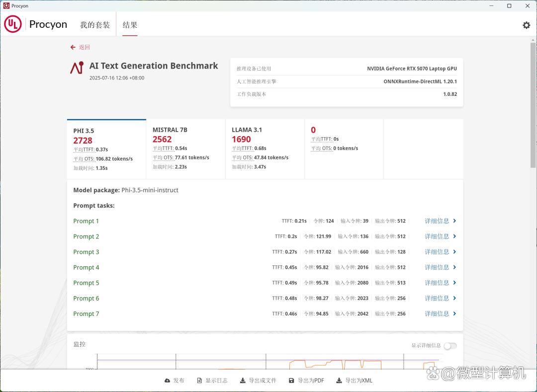Expand Prompt 1 details chevron
This screenshot has height=392, width=537.
tap(454, 221)
